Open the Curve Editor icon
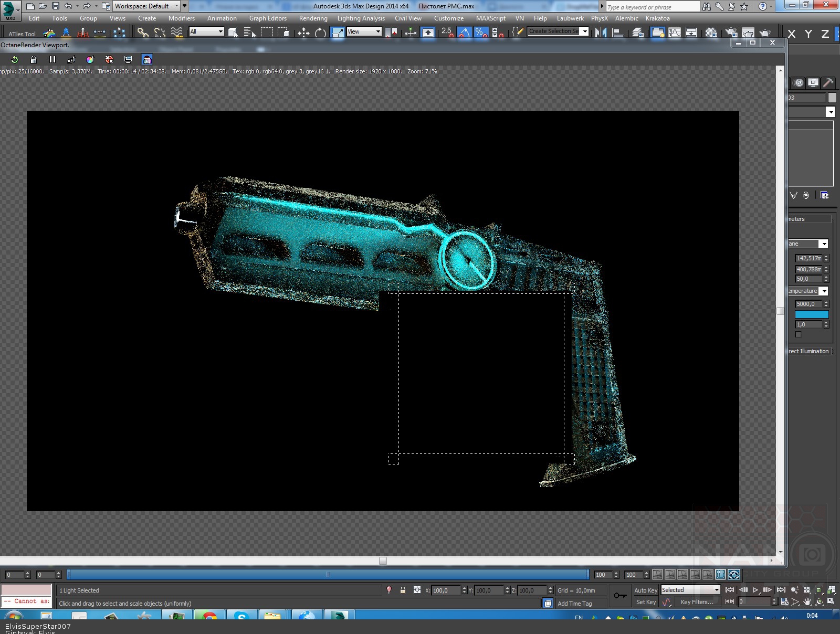Screen dimensions: 840x634 click(x=675, y=33)
